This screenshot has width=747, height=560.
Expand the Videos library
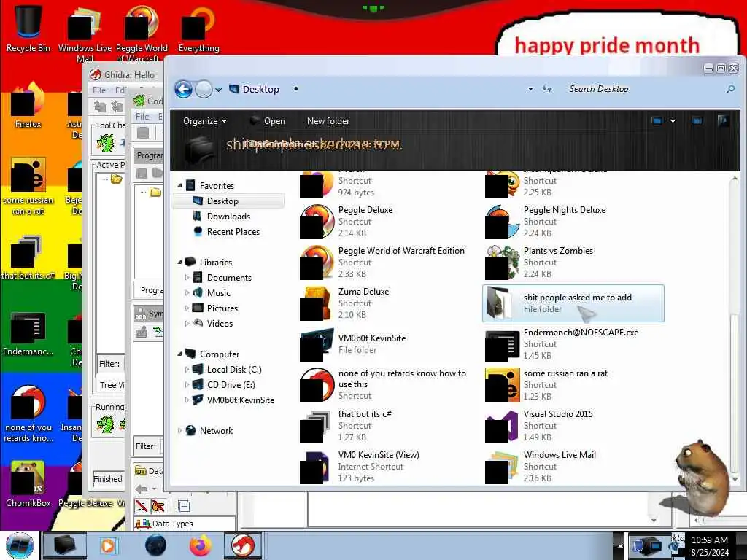[x=187, y=323]
